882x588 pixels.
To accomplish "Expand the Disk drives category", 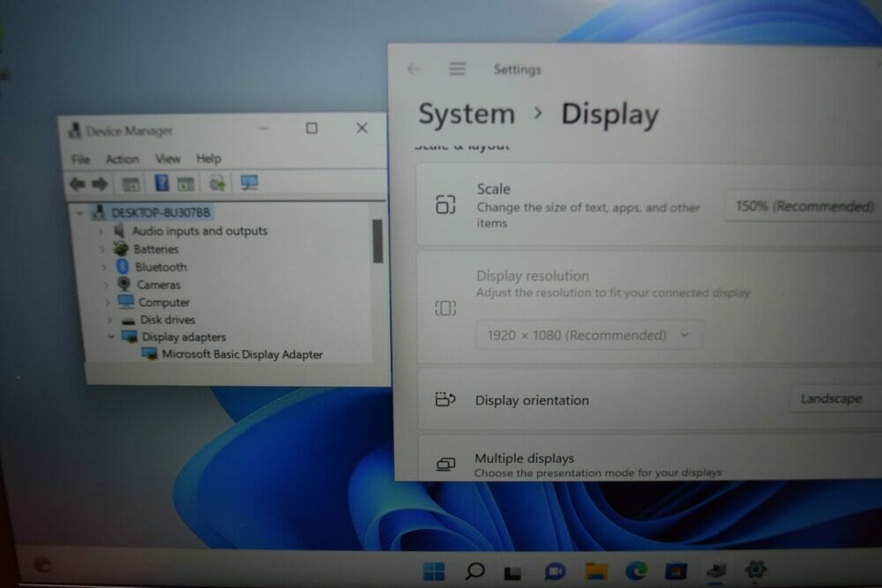I will pos(109,320).
